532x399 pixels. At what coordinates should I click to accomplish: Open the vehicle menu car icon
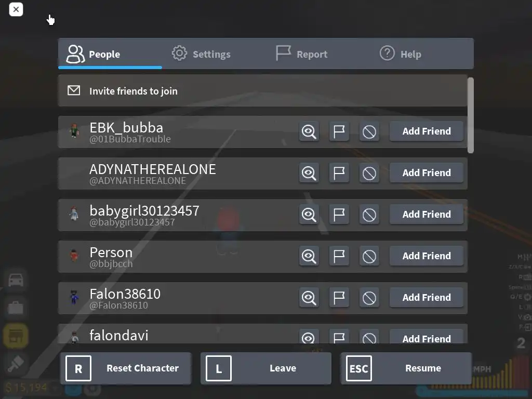click(x=16, y=280)
